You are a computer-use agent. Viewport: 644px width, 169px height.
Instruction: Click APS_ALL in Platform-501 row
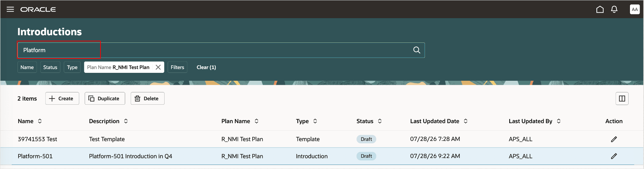pos(521,156)
